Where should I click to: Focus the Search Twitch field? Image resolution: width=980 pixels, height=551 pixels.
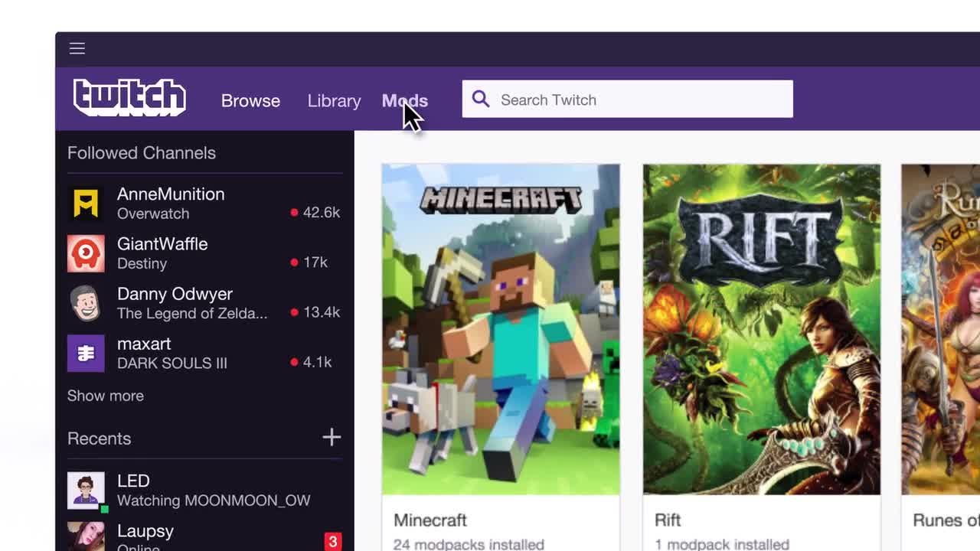pyautogui.click(x=627, y=99)
